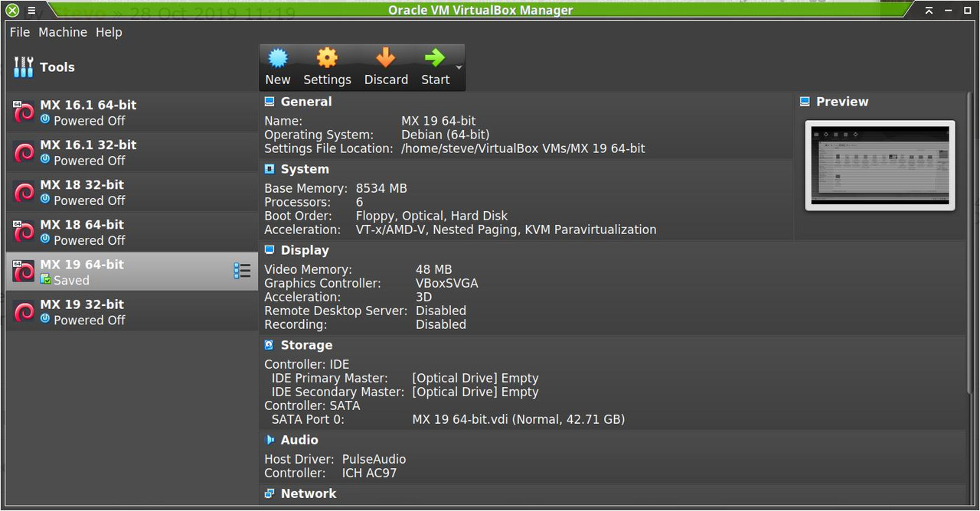The width and height of the screenshot is (980, 511).
Task: Click the Remote Desktop Server Disabled value
Action: click(x=441, y=311)
